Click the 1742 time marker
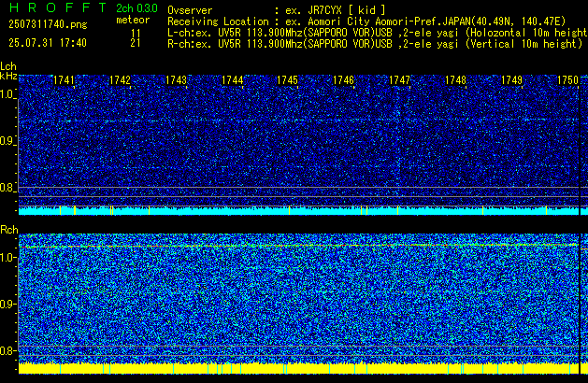Viewport: 588px width, 383px height. [120, 80]
